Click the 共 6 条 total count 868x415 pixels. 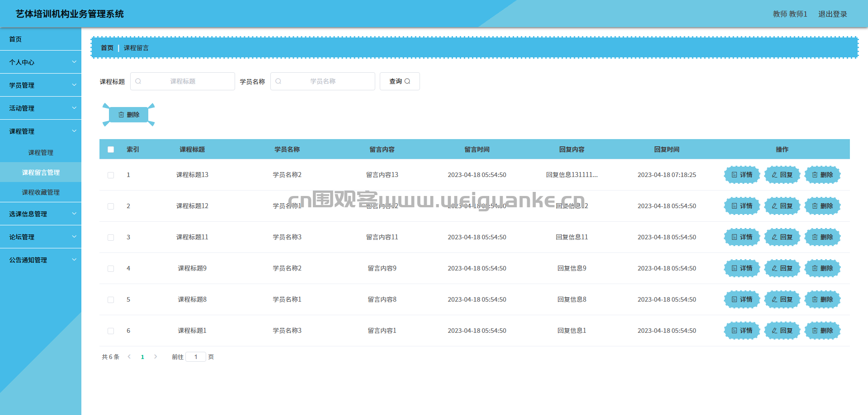(111, 357)
